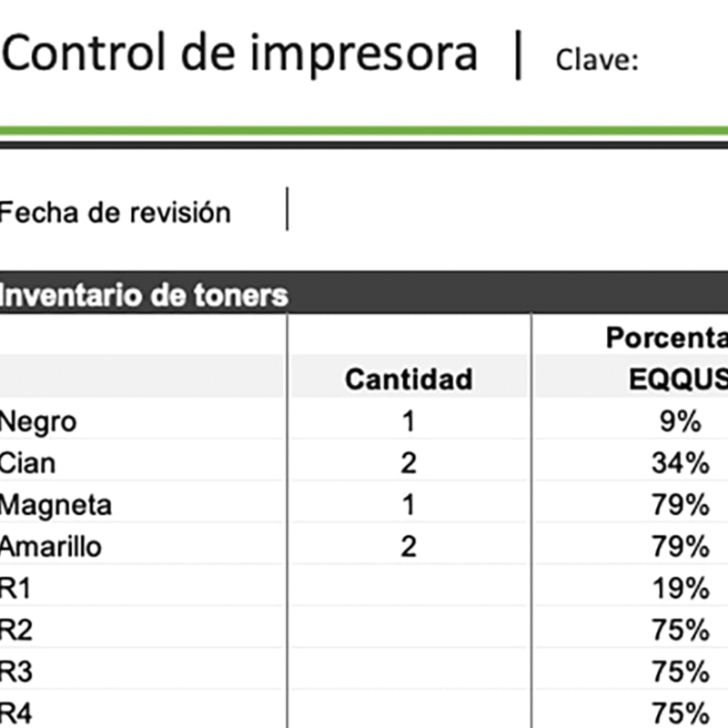Click the empty field beside Fecha de revisión

500,211
